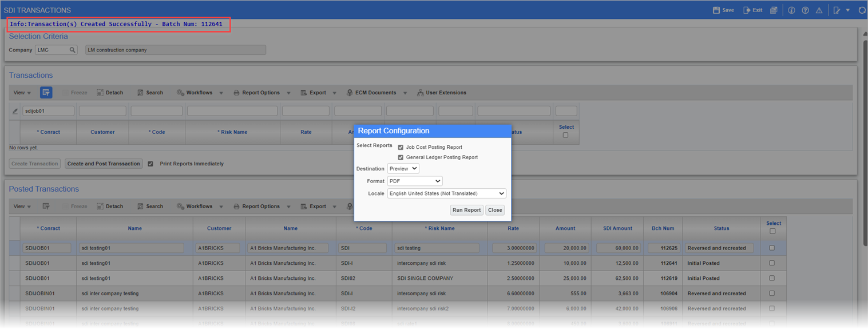The height and width of the screenshot is (329, 868).
Task: Click the info (i) circle icon
Action: (791, 10)
